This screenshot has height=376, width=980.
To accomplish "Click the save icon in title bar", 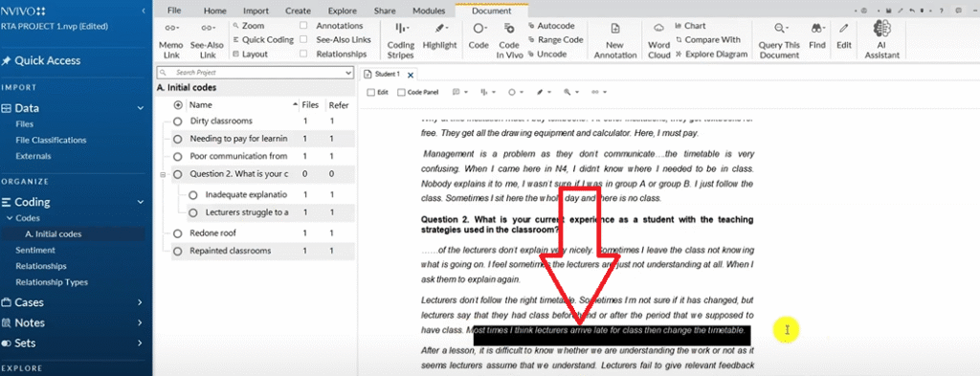I will coord(888,11).
